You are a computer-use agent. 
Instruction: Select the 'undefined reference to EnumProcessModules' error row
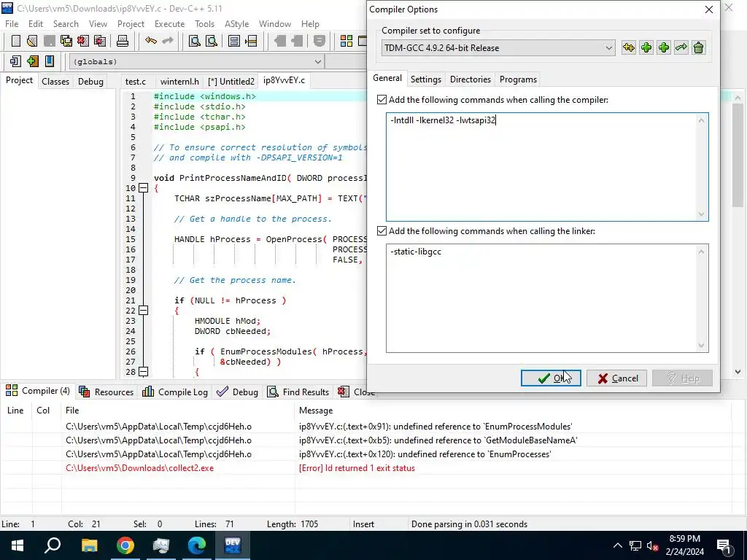(366, 426)
